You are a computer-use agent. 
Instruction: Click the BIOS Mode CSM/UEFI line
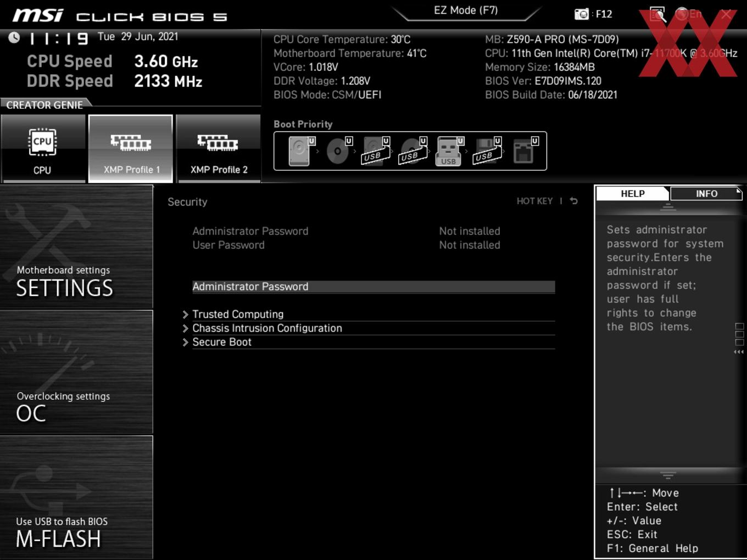pyautogui.click(x=327, y=94)
